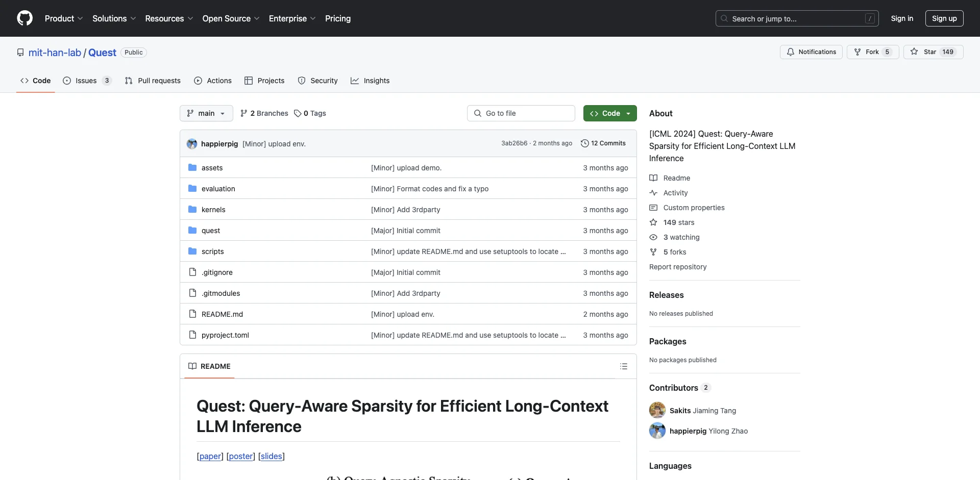Click the star icon beside 149 stars
This screenshot has width=980, height=480.
click(653, 222)
